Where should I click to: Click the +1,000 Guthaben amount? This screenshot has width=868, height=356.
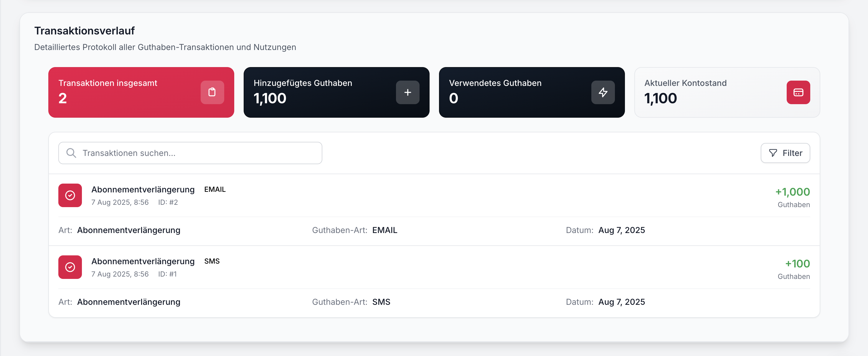coord(792,192)
